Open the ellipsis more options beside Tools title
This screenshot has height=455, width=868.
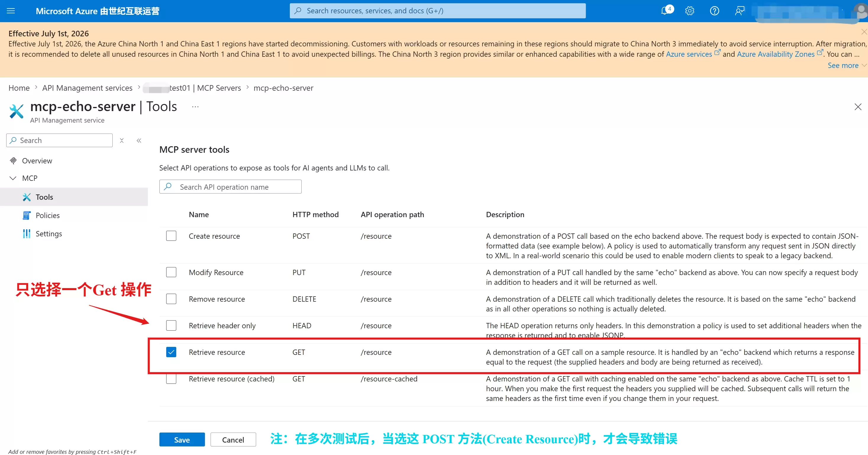(195, 107)
